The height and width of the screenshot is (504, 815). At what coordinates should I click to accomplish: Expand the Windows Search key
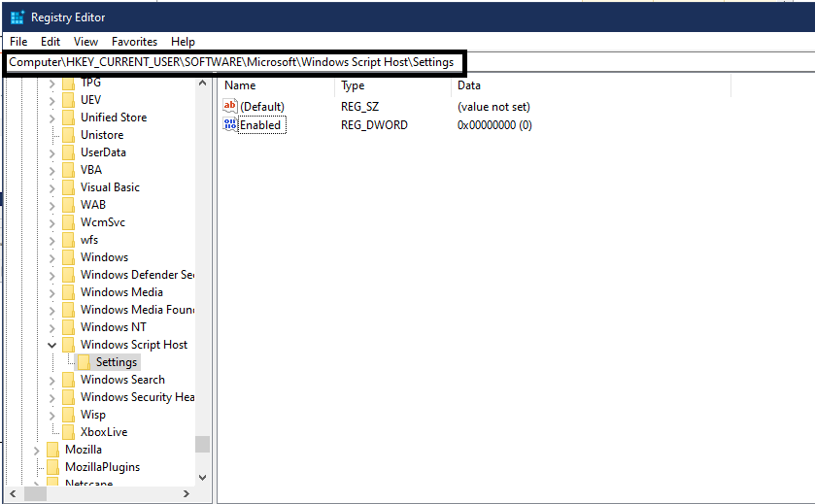tap(51, 381)
